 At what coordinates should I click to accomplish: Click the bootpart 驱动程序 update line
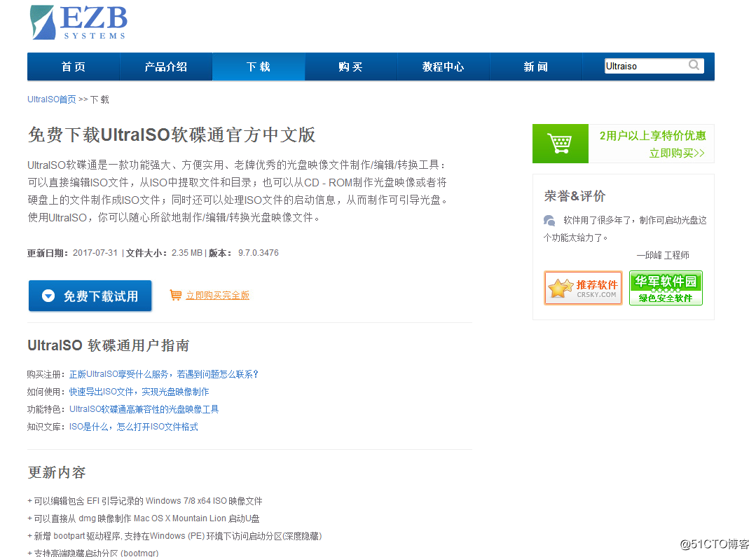pyautogui.click(x=174, y=536)
